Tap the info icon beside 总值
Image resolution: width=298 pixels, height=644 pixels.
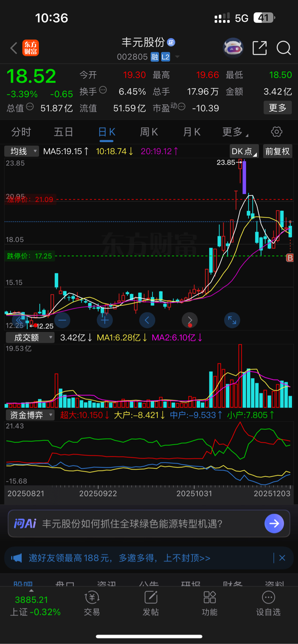[x=30, y=107]
